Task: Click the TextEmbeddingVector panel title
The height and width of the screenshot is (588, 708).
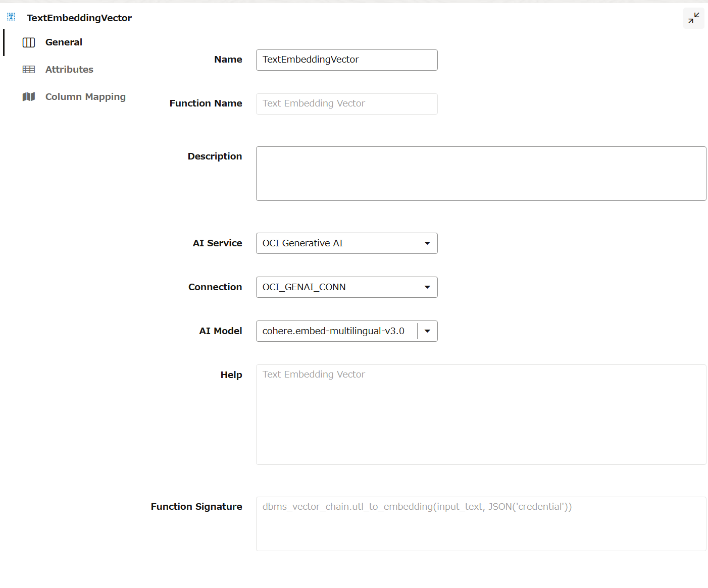Action: click(79, 18)
